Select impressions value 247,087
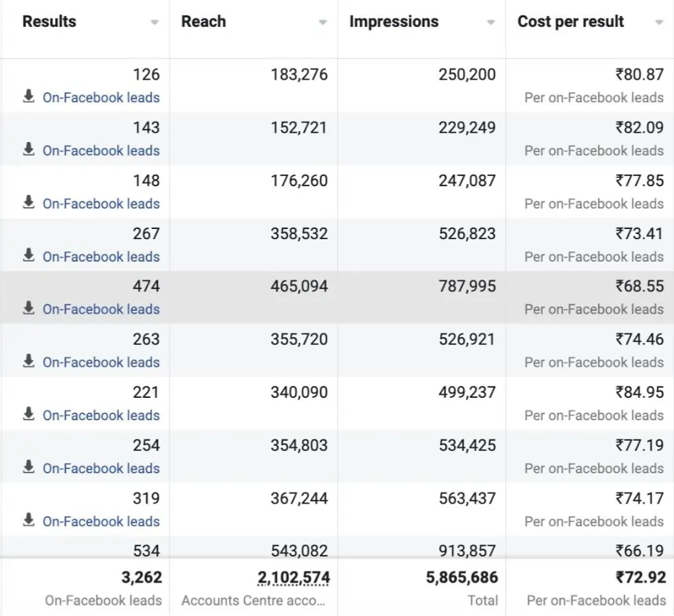Viewport: 674px width, 616px height. 467,180
